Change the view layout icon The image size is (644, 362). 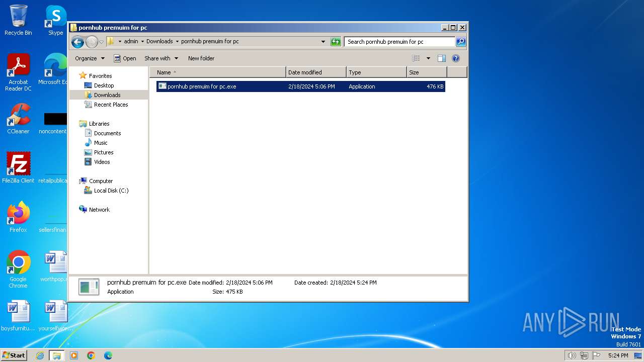point(416,58)
